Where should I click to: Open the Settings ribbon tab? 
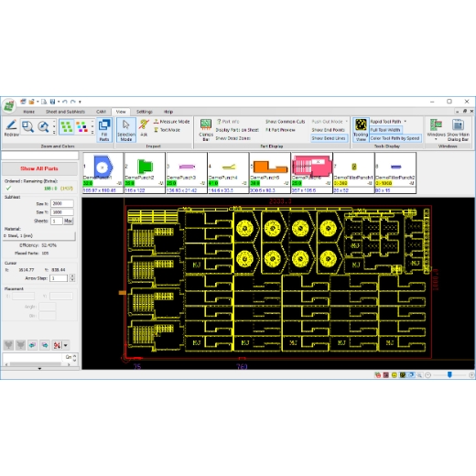tap(145, 112)
